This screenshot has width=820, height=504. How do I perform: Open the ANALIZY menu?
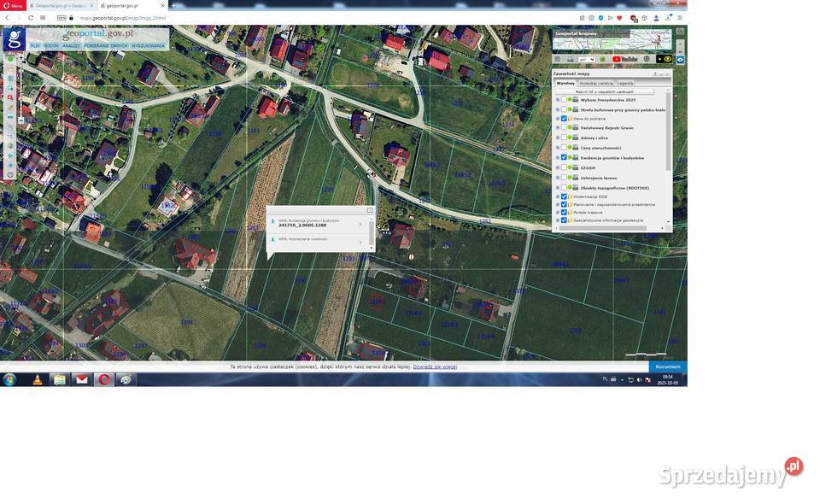71,45
